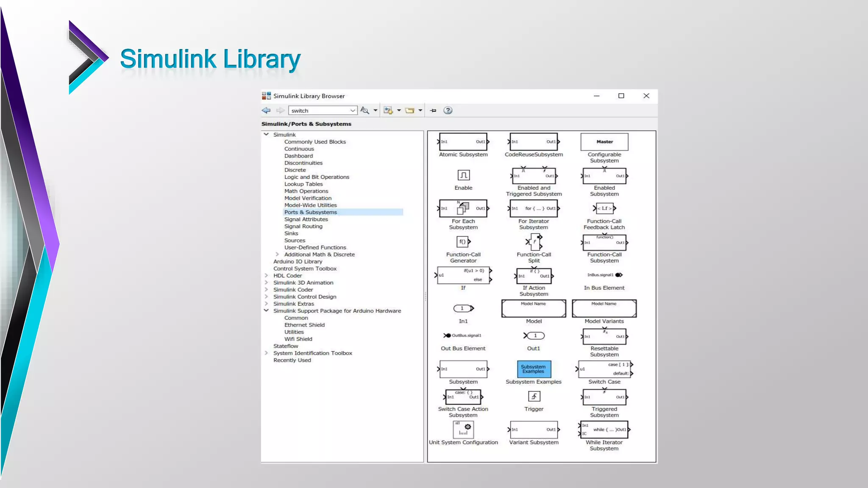Open Commonly Used Blocks library

click(x=315, y=142)
